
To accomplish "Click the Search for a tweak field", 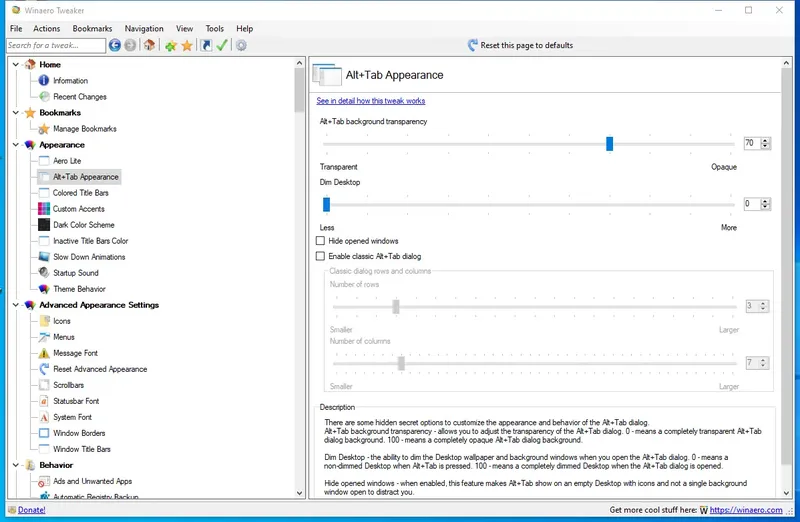I will coord(56,45).
